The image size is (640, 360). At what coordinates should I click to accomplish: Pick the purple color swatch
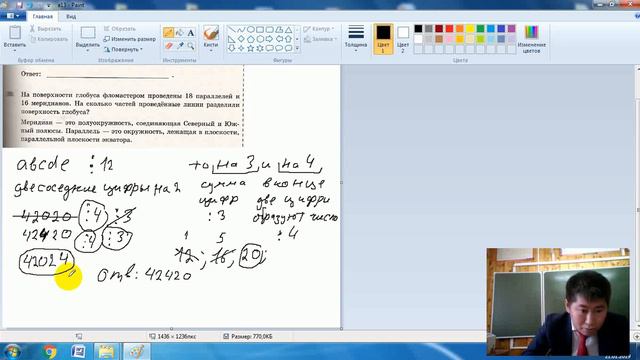tap(511, 29)
